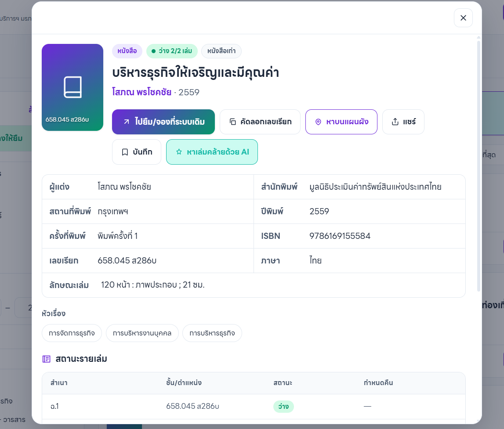Click the book cover thumbnail
Viewport: 504px width, 429px height.
(73, 87)
